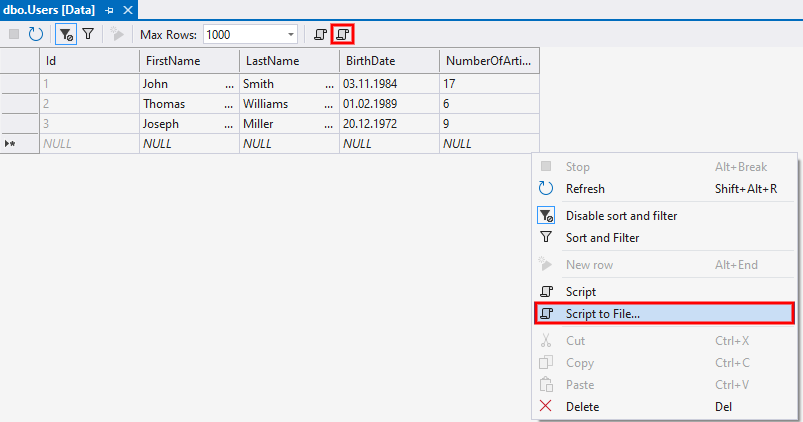Screen dimensions: 803x422
Task: Select the new-row header with the asterisk marker
Action: 20,143
